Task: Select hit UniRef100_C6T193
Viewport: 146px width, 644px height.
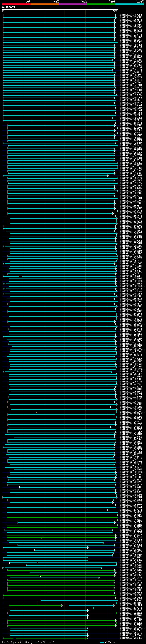Action: click(131, 75)
